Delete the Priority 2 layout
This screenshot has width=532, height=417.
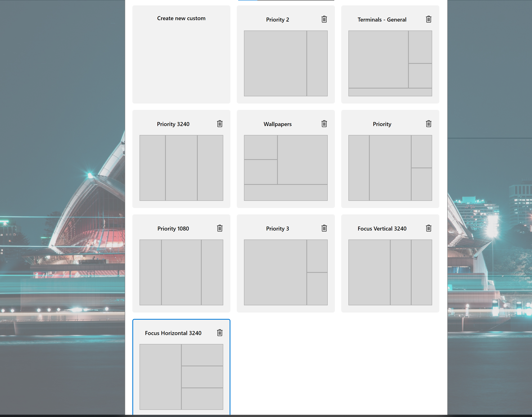324,19
